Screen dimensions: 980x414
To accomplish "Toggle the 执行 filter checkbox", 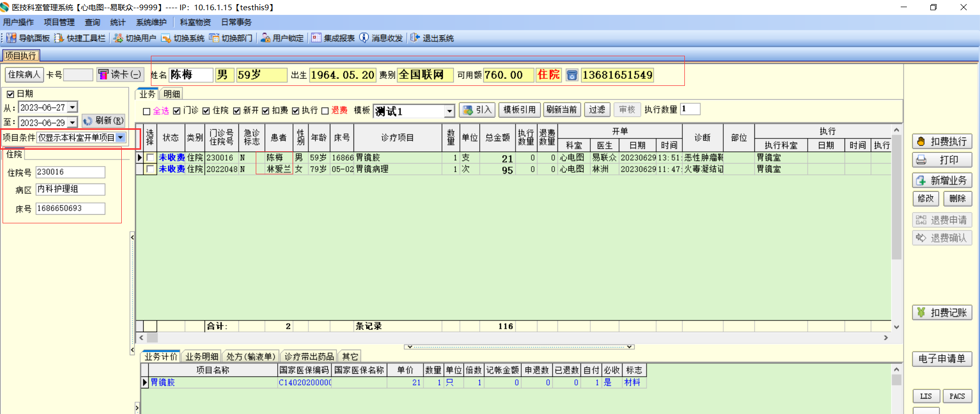I will coord(296,111).
